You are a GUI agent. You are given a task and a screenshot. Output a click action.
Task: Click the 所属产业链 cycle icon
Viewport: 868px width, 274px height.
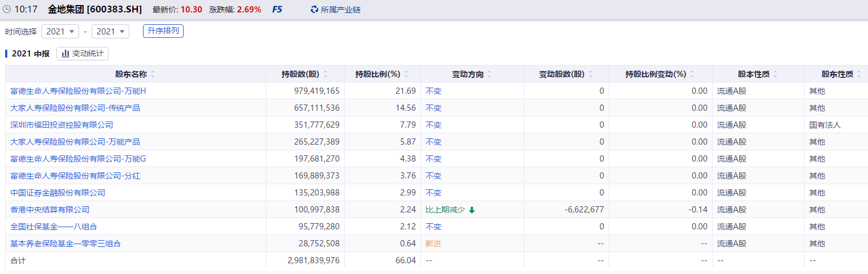point(314,10)
